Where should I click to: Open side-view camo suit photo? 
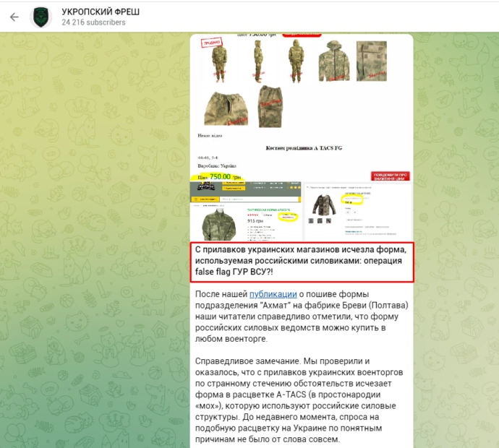coord(258,61)
